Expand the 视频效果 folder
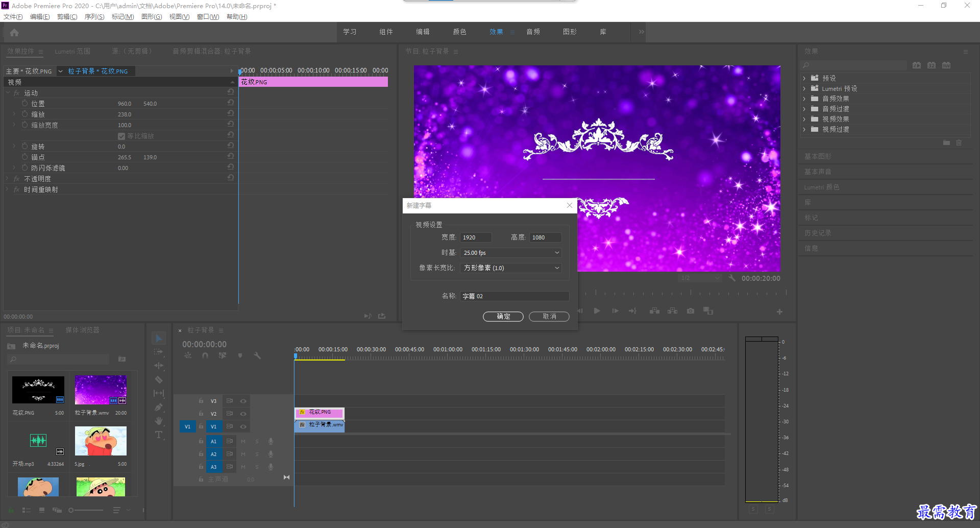Image resolution: width=980 pixels, height=528 pixels. (x=804, y=119)
